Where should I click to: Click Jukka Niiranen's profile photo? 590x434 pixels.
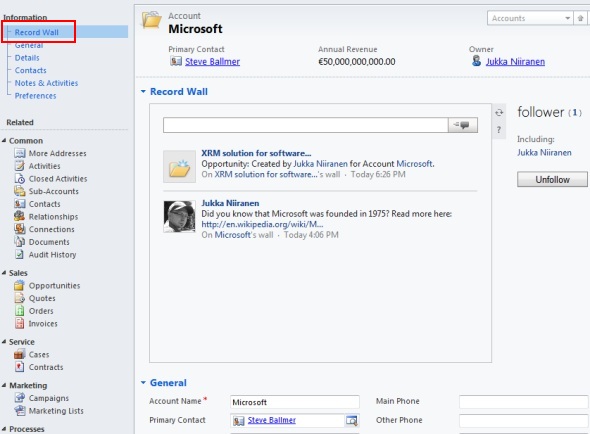point(179,216)
